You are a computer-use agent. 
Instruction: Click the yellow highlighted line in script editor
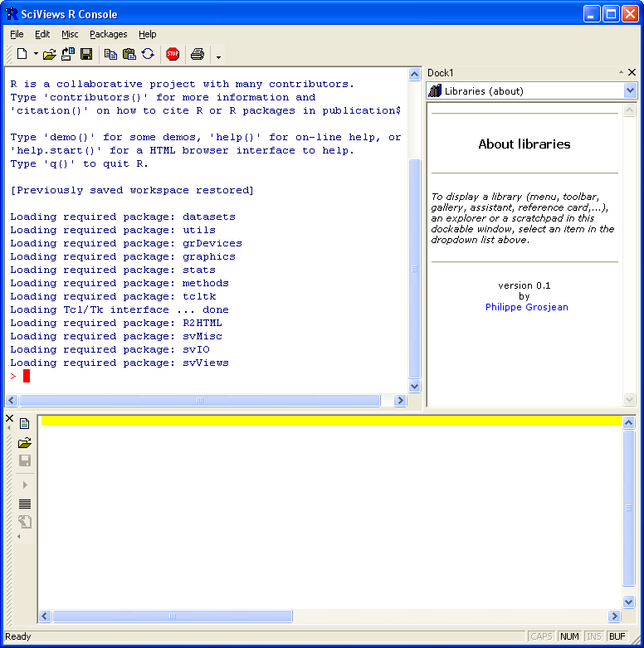(x=331, y=421)
